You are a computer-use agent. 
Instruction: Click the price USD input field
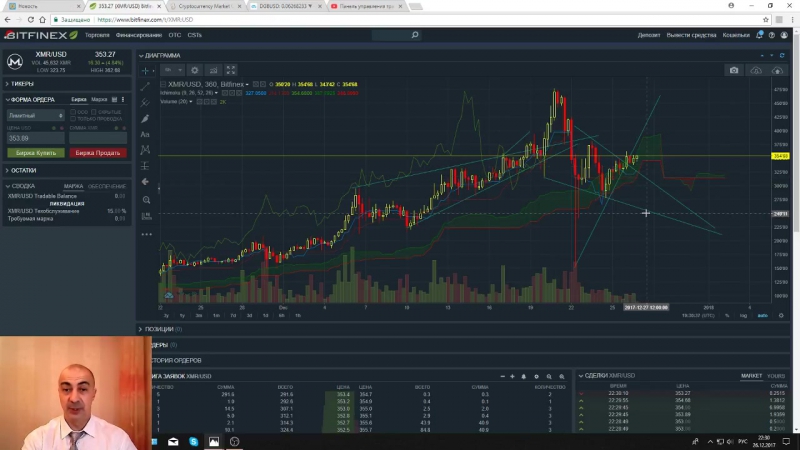click(x=36, y=138)
